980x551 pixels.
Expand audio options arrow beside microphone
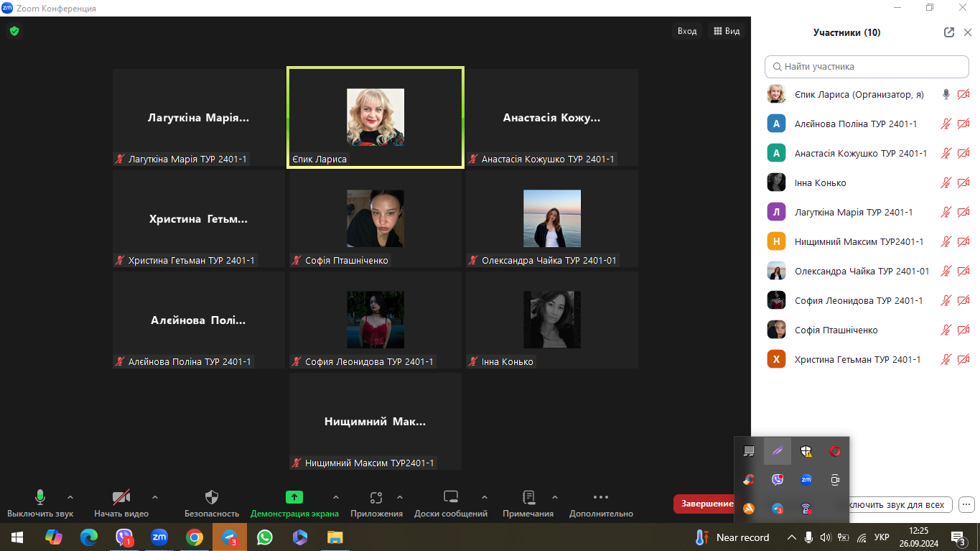[70, 497]
